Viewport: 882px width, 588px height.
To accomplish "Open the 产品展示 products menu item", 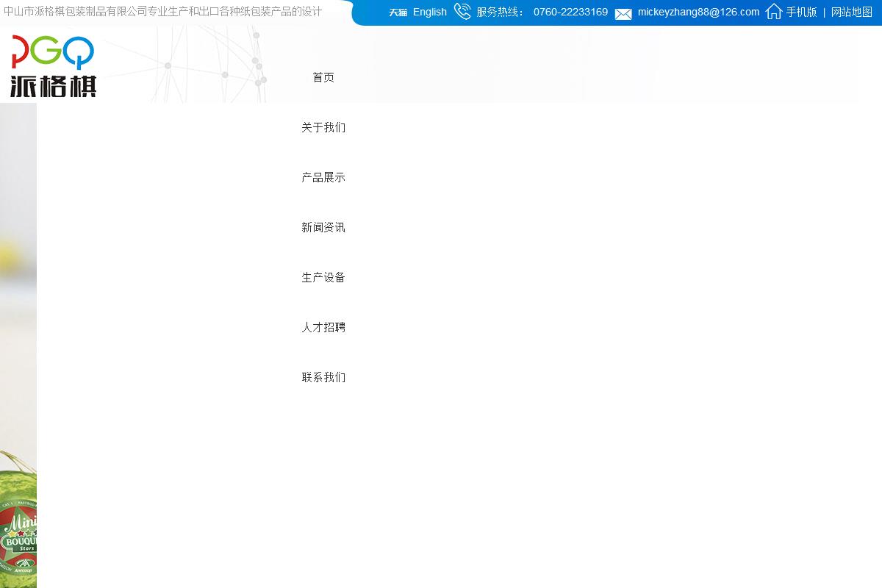I will tap(323, 178).
